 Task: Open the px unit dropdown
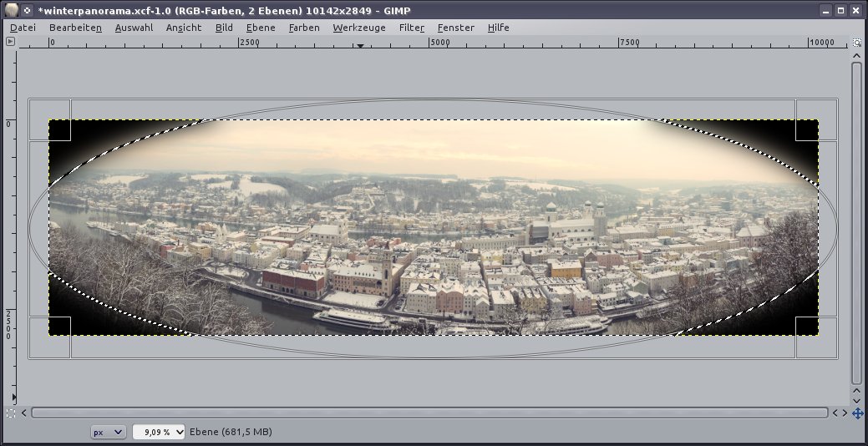click(x=109, y=432)
